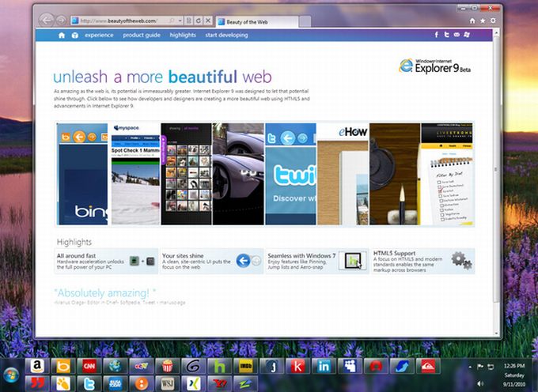Image resolution: width=538 pixels, height=392 pixels.
Task: Open the highlights menu item
Action: coord(183,35)
